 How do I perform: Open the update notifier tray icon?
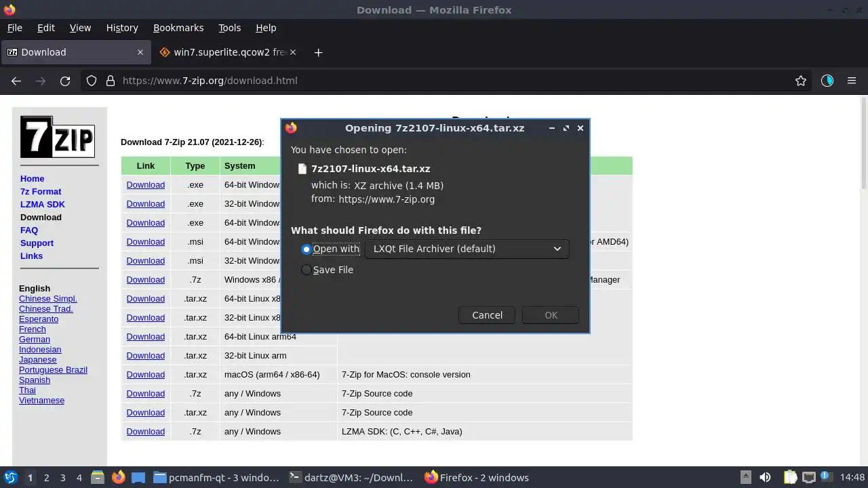(827, 477)
